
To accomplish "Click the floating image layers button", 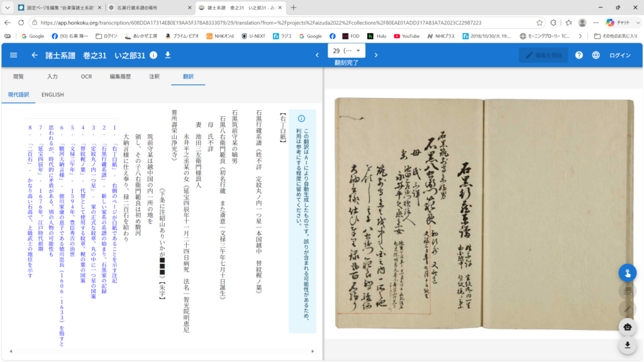I will tap(627, 291).
